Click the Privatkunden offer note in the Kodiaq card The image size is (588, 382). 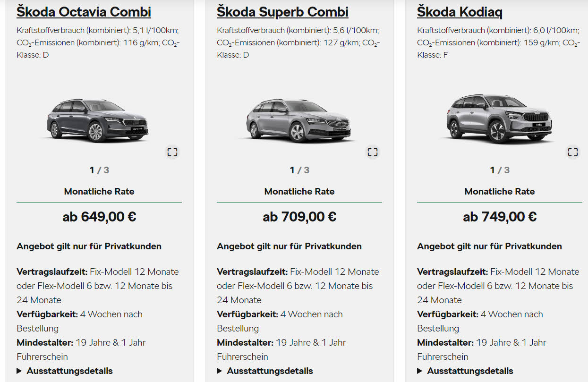[x=489, y=246]
